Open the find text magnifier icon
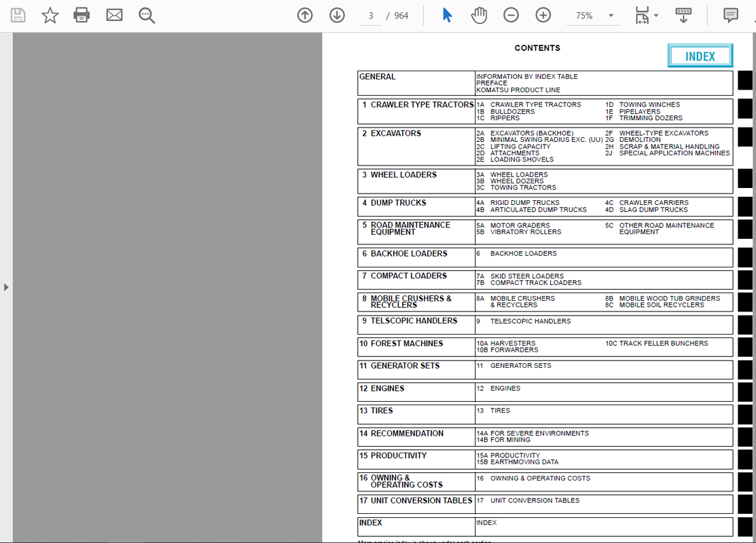The image size is (756, 543). [x=147, y=16]
